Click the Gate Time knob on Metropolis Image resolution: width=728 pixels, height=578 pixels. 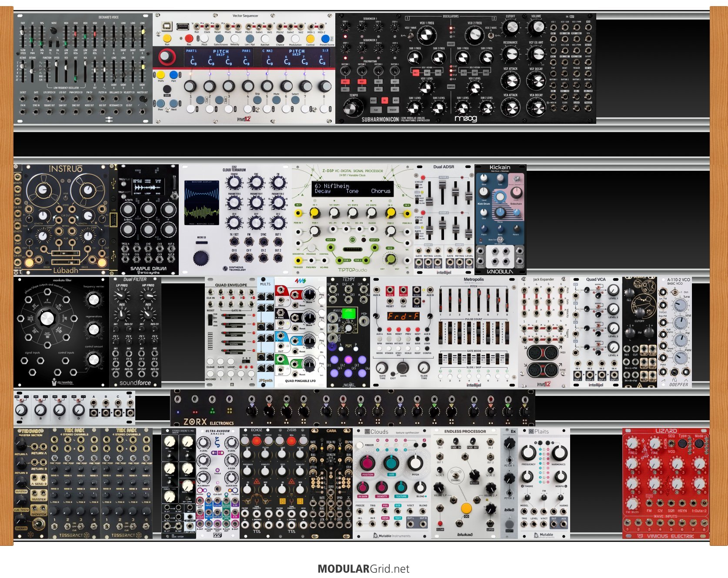point(382,367)
